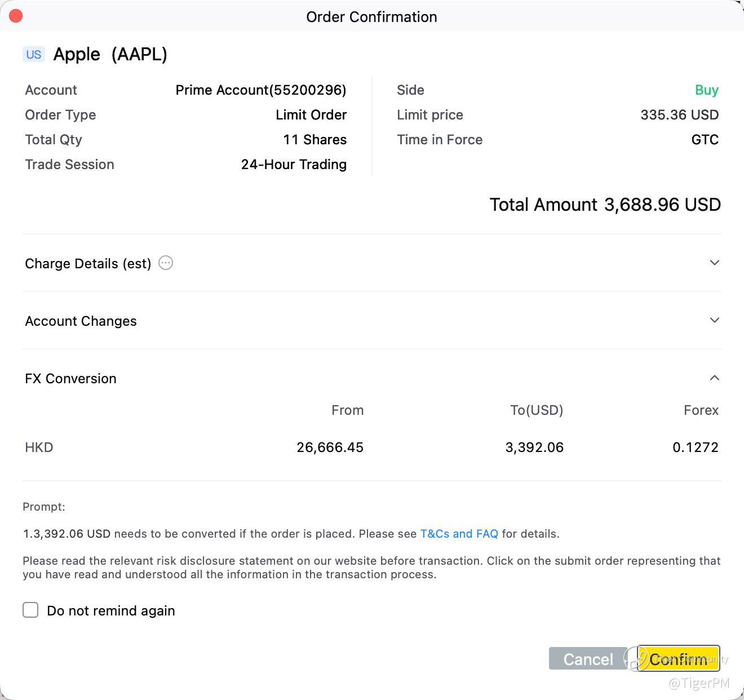Image resolution: width=744 pixels, height=700 pixels.
Task: Click the FX Conversion heading
Action: pos(71,379)
